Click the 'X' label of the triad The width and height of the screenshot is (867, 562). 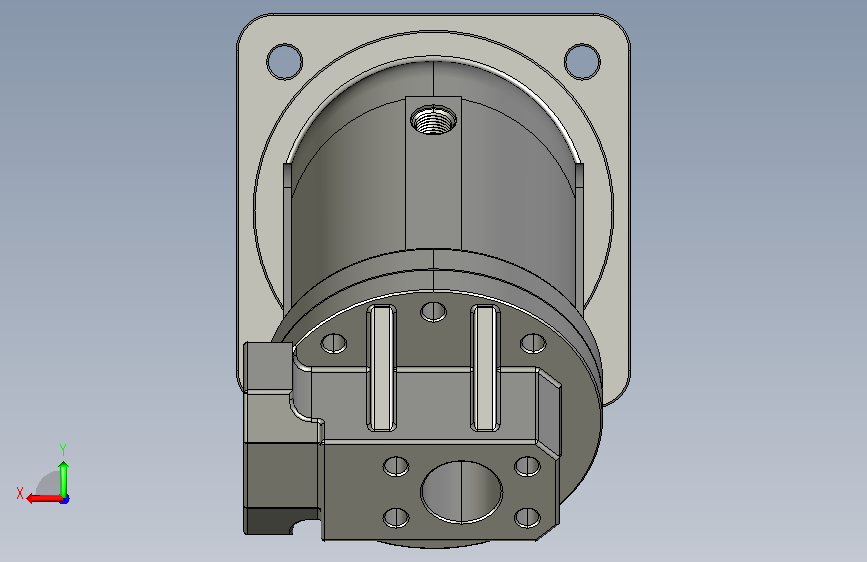tap(20, 493)
